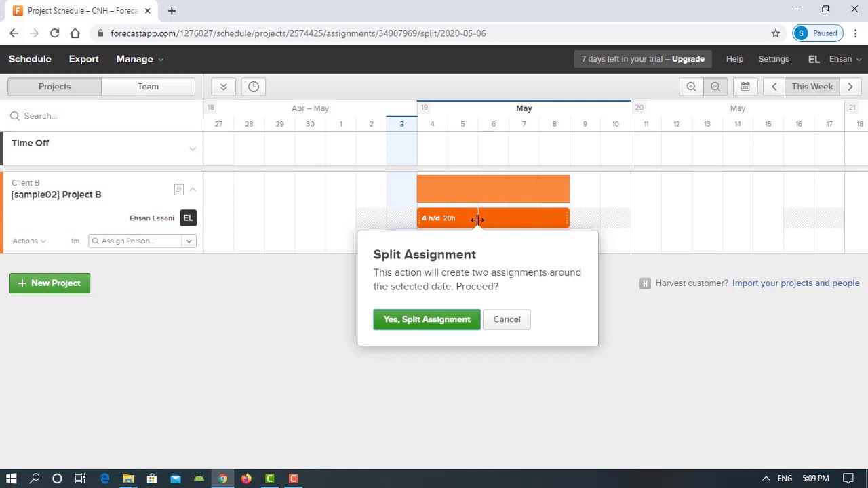This screenshot has width=868, height=488.
Task: Zoom out the schedule timeline
Action: point(691,87)
